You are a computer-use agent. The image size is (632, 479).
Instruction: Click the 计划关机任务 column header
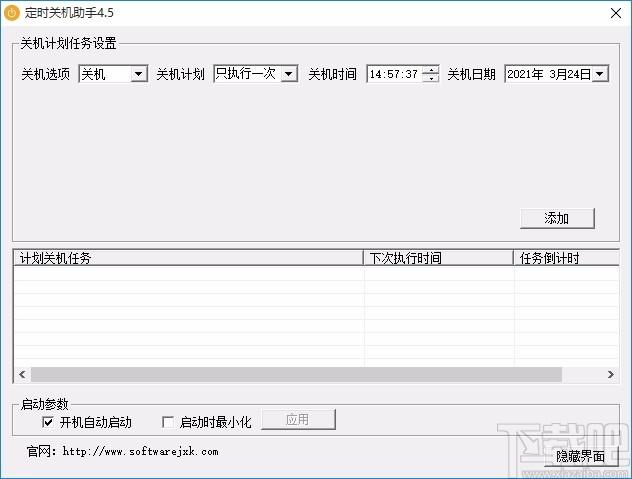[x=188, y=258]
